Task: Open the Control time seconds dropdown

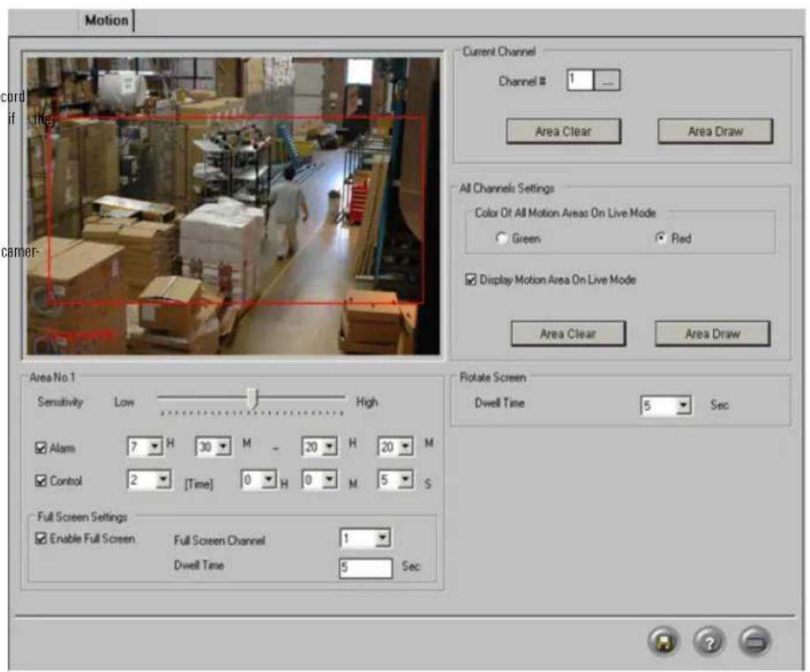Action: coord(405,480)
